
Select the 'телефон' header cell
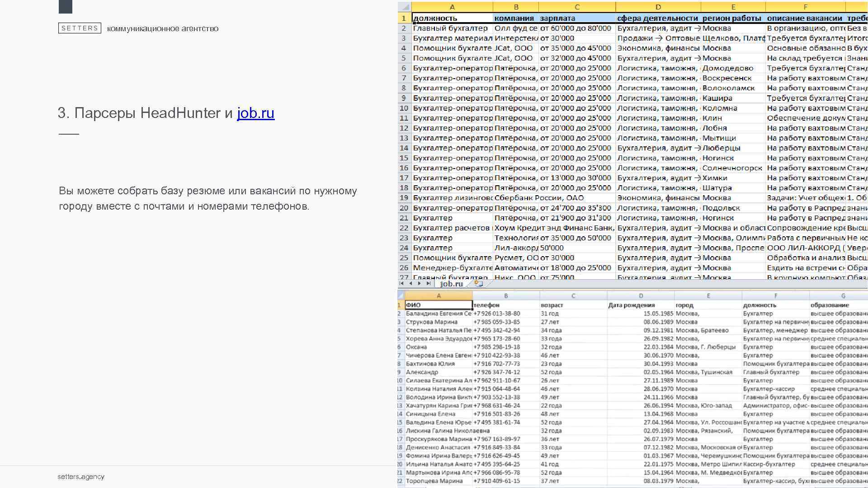click(505, 305)
